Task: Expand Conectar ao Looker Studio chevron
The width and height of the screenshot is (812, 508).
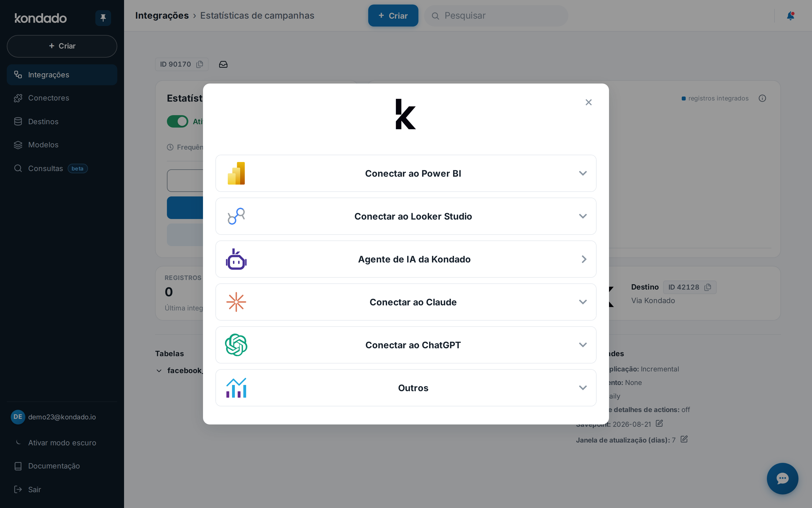Action: coord(583,216)
